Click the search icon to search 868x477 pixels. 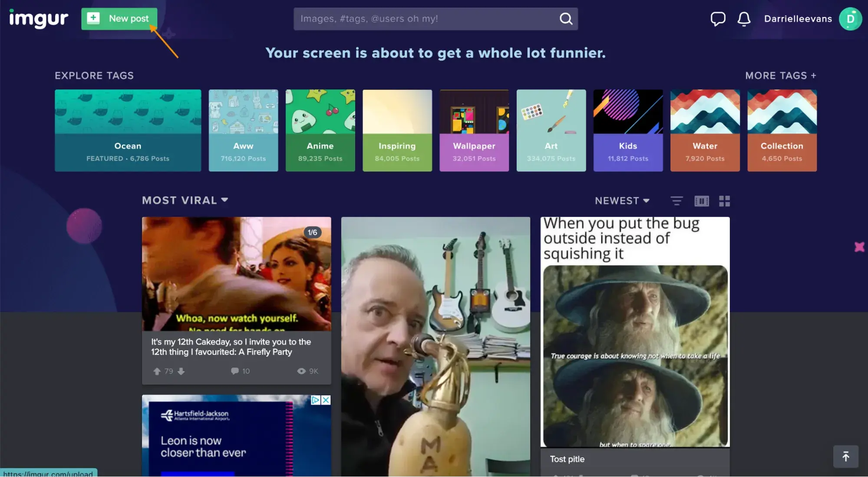click(x=565, y=19)
